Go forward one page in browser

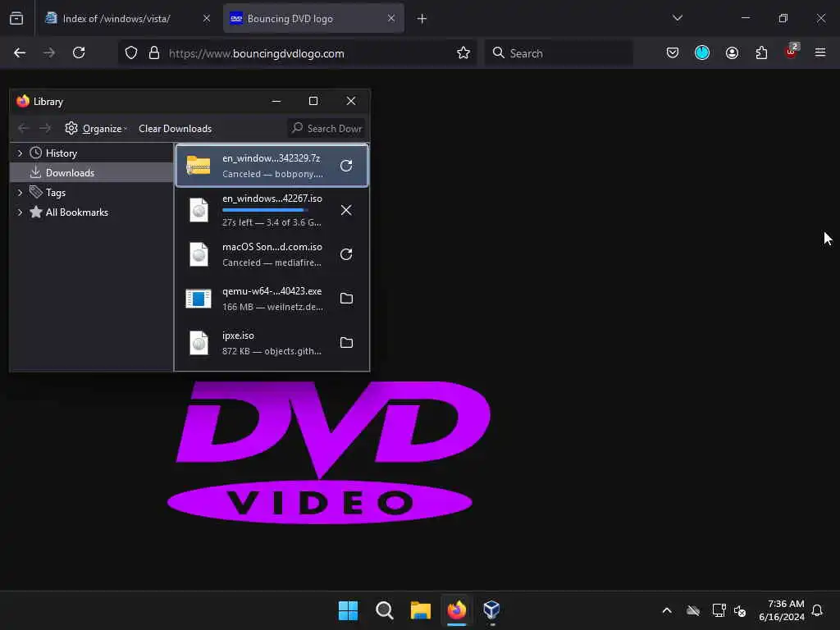click(x=49, y=52)
